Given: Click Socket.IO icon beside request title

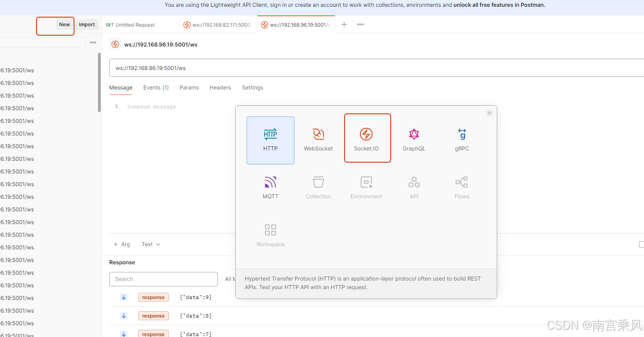Looking at the screenshot, I should point(115,44).
